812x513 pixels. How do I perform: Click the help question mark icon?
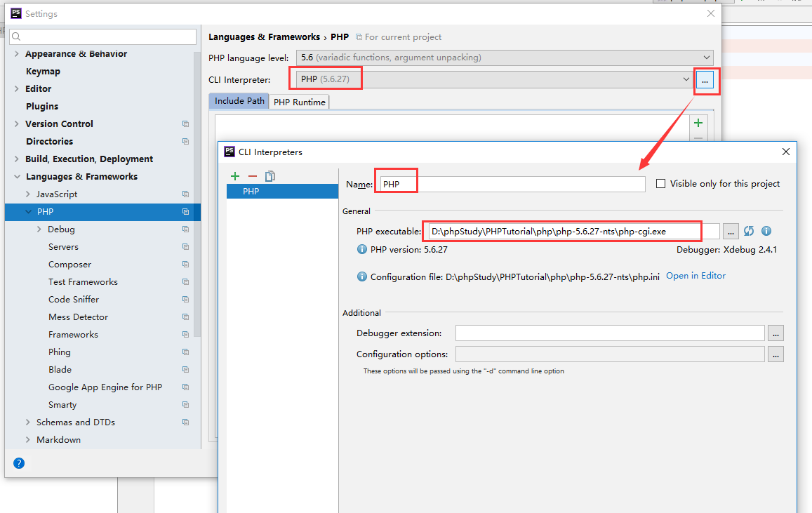19,463
